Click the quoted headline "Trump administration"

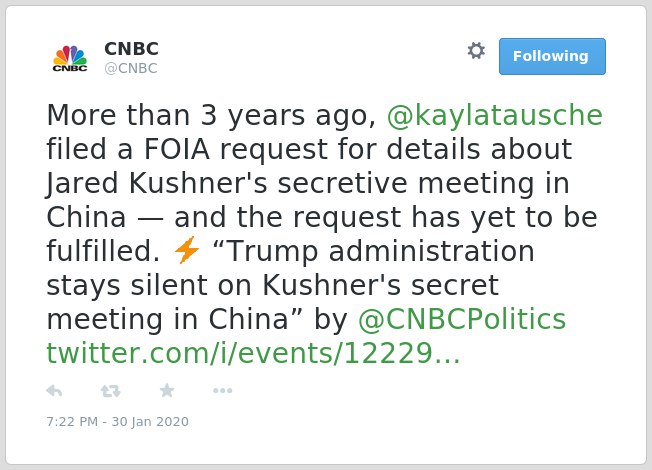(x=373, y=251)
